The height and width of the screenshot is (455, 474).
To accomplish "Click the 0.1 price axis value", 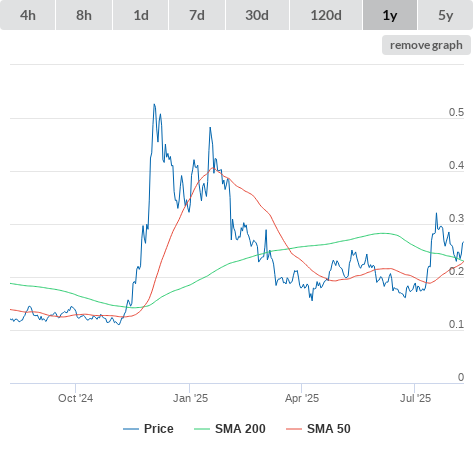I will (x=456, y=324).
